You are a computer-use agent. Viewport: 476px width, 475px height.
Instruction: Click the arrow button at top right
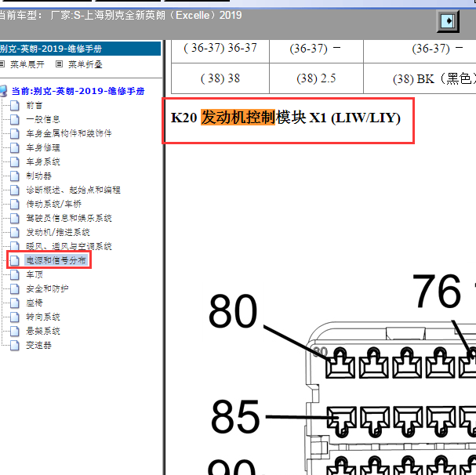point(448,21)
